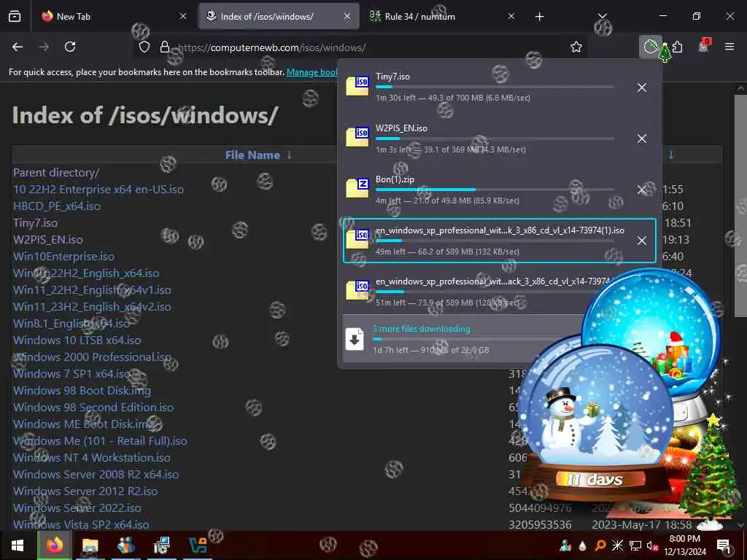
Task: Download Win10Enterprise.iso
Action: pyautogui.click(x=63, y=256)
